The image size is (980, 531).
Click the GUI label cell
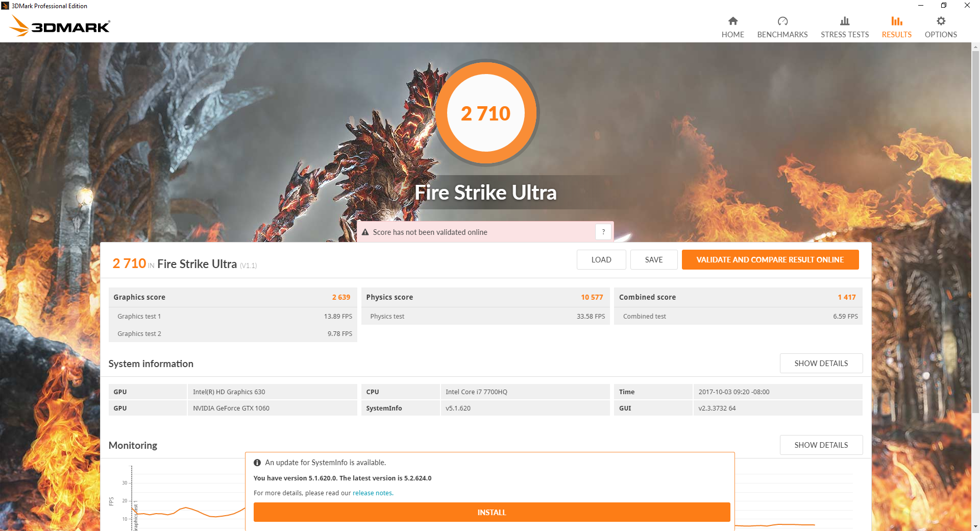[653, 408]
